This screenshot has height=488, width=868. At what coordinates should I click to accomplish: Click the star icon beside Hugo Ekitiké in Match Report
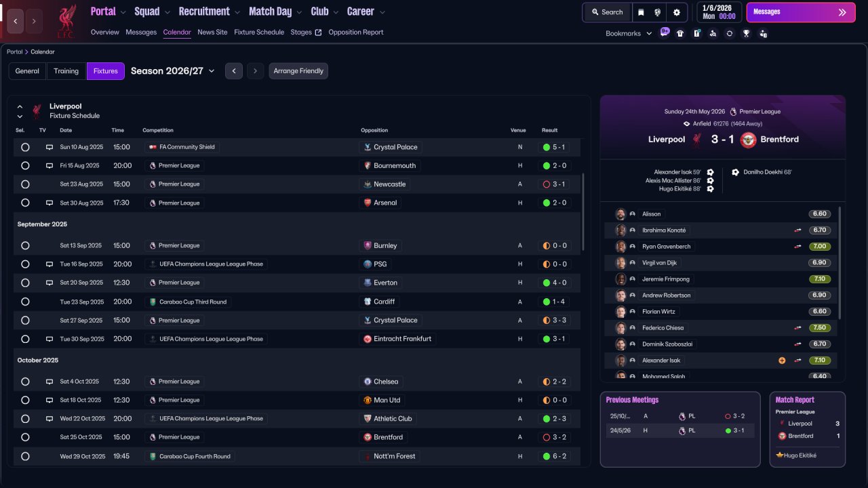tap(780, 455)
